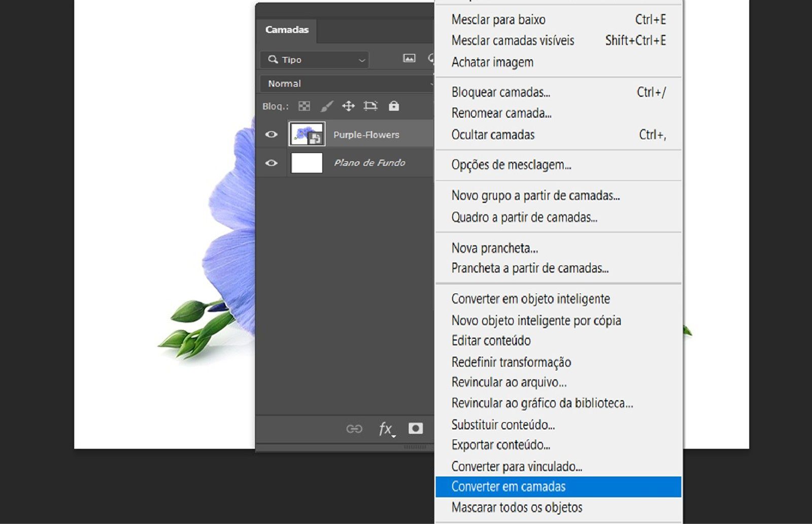The height and width of the screenshot is (524, 812).
Task: Click the lock image pixels brush icon
Action: pyautogui.click(x=327, y=107)
